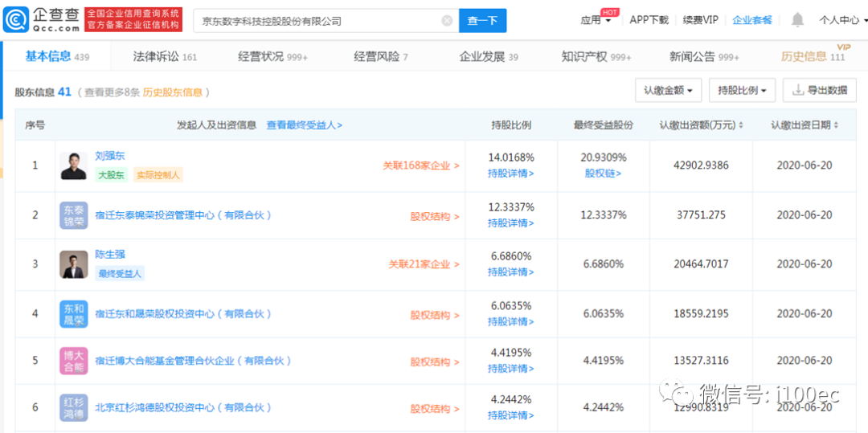Switch to the 法律诉讼 tab
Viewport: 868px width, 433px height.
click(x=165, y=56)
